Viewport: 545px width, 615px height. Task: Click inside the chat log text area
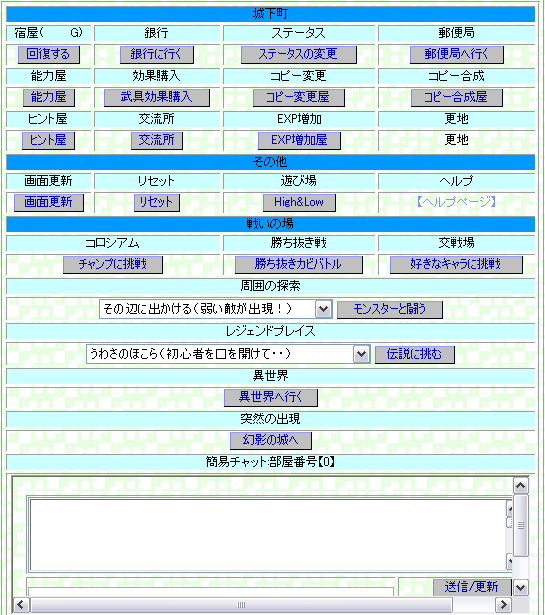(268, 535)
